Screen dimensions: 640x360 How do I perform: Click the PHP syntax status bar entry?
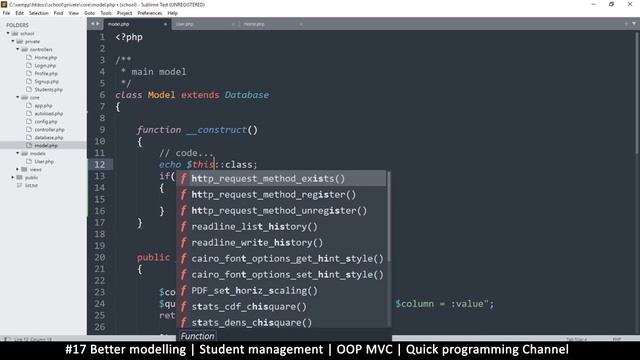tap(617, 339)
